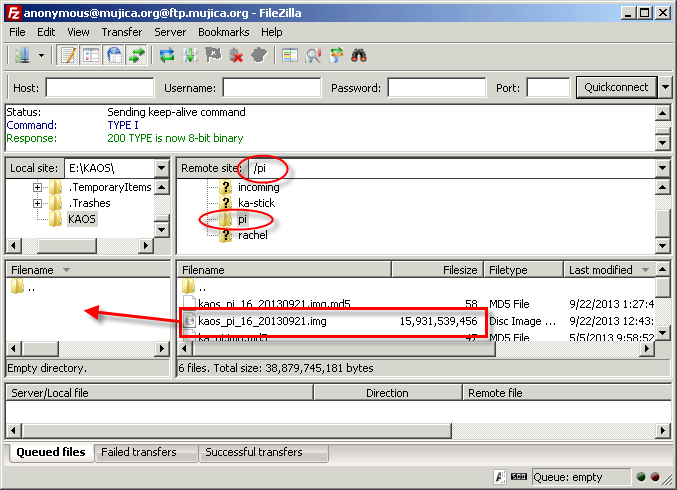The width and height of the screenshot is (677, 490).
Task: Toggle synchronized browsing icon
Action: point(336,56)
